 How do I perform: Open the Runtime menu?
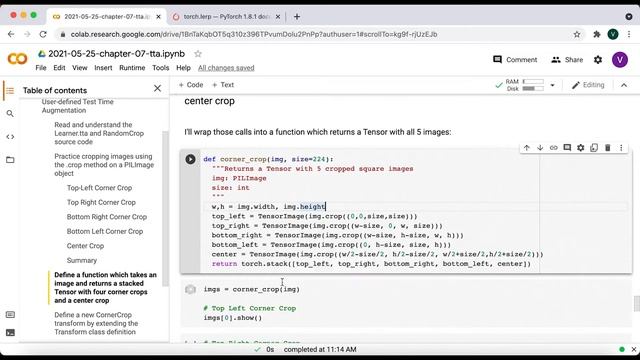132,68
